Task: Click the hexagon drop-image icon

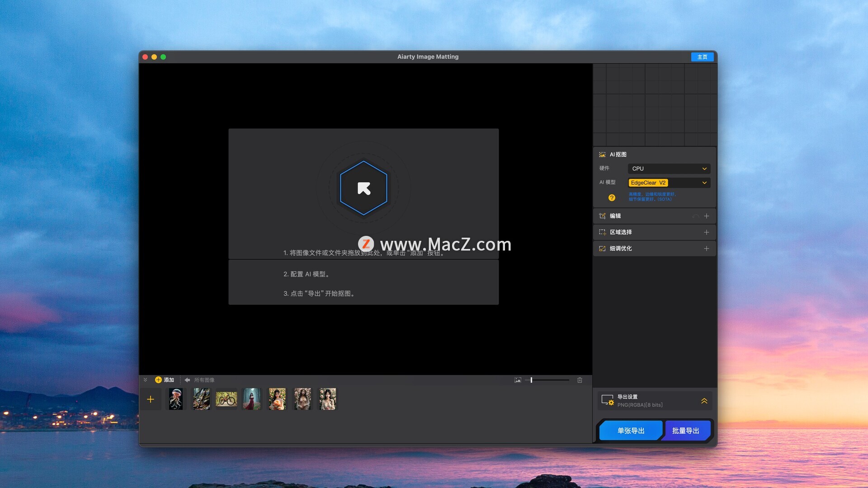Action: 363,188
